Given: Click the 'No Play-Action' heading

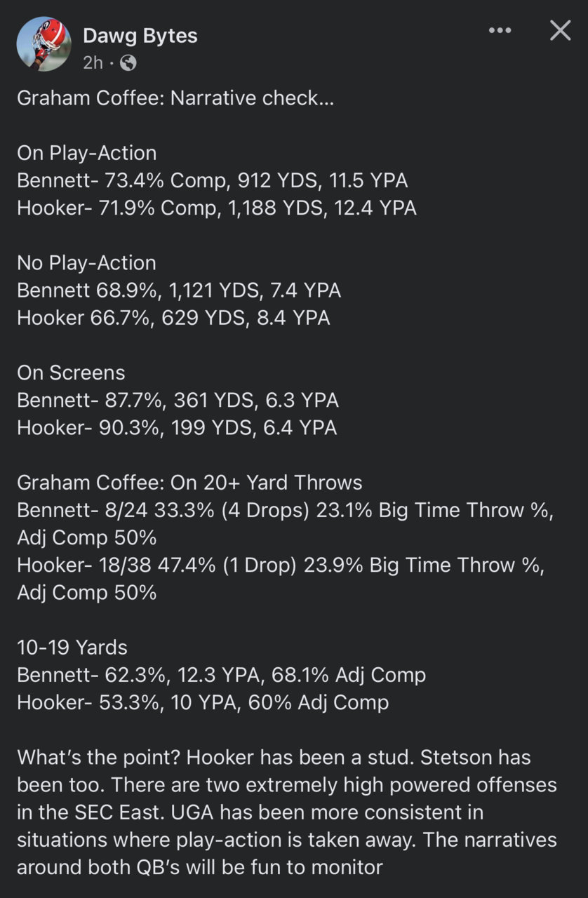Looking at the screenshot, I should (86, 263).
